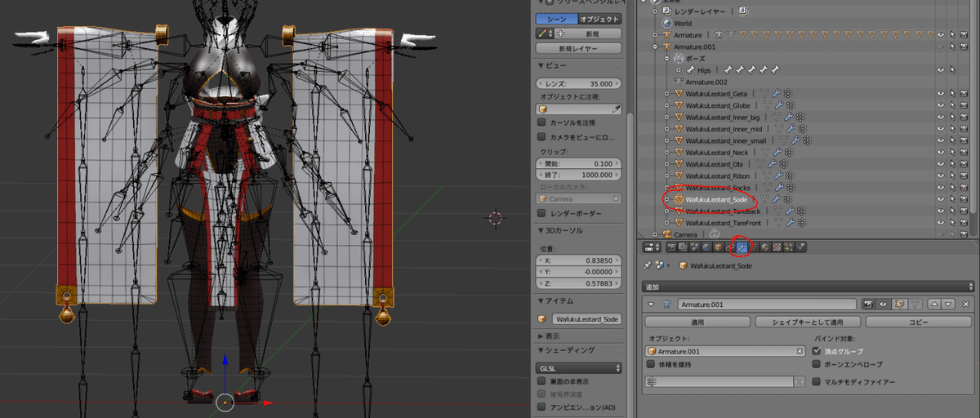Expand the WafukuLeotard_Globe outliner entry
980x418 pixels.
(666, 105)
